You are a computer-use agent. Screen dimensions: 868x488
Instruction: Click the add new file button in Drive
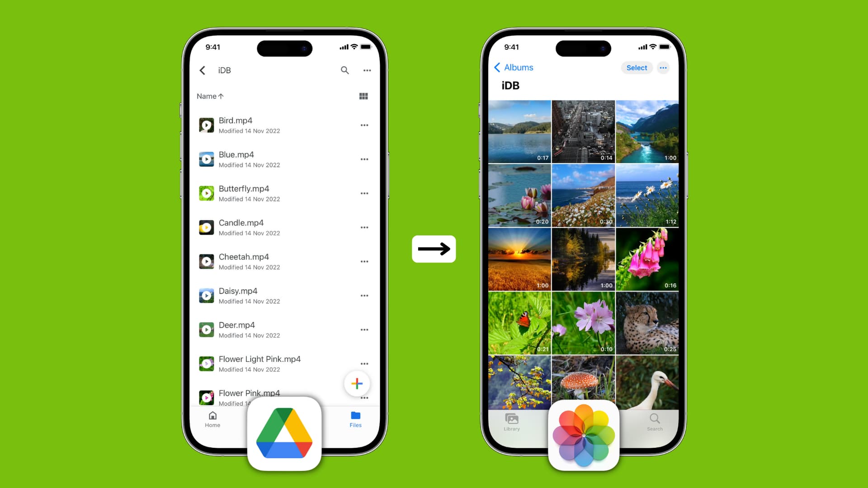pos(358,384)
